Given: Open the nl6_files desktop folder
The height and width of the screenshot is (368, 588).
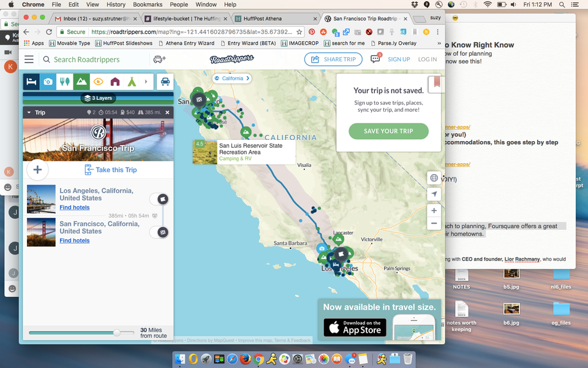Looking at the screenshot, I should click(561, 278).
